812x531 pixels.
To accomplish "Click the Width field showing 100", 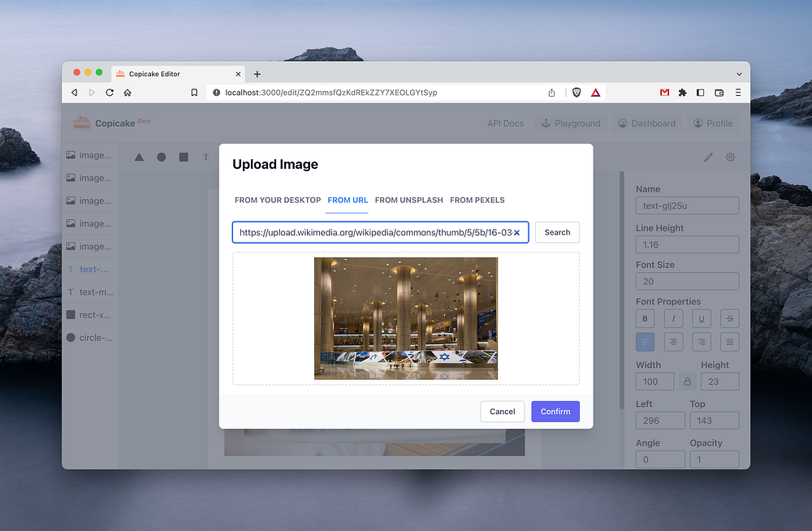I will 654,382.
